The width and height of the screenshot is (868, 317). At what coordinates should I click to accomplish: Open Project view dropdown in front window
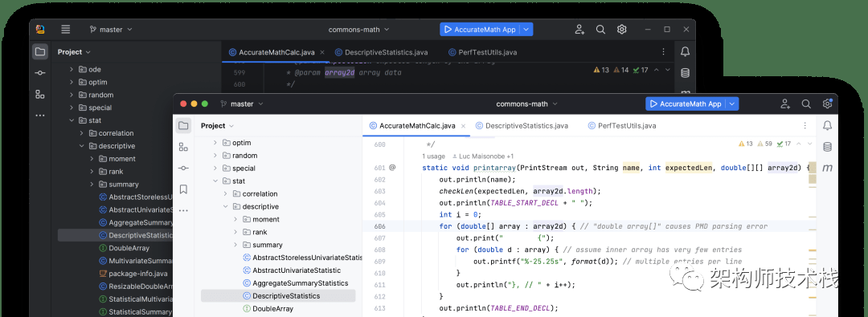point(218,125)
